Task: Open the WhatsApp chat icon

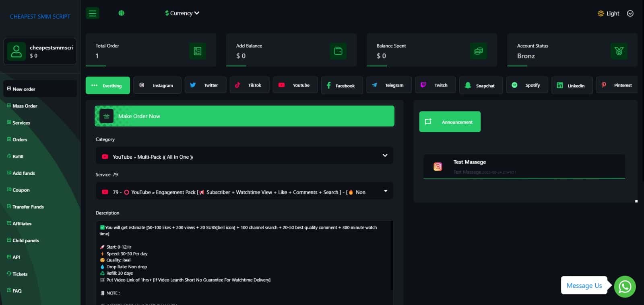Action: click(x=625, y=286)
